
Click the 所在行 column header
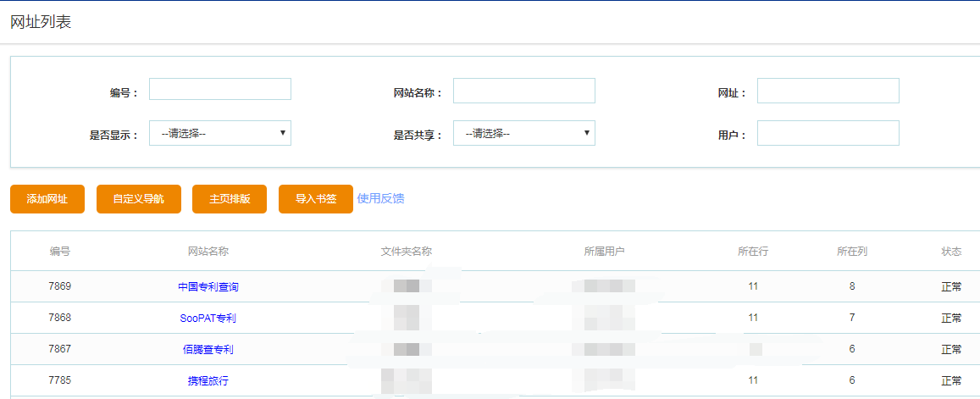point(753,252)
